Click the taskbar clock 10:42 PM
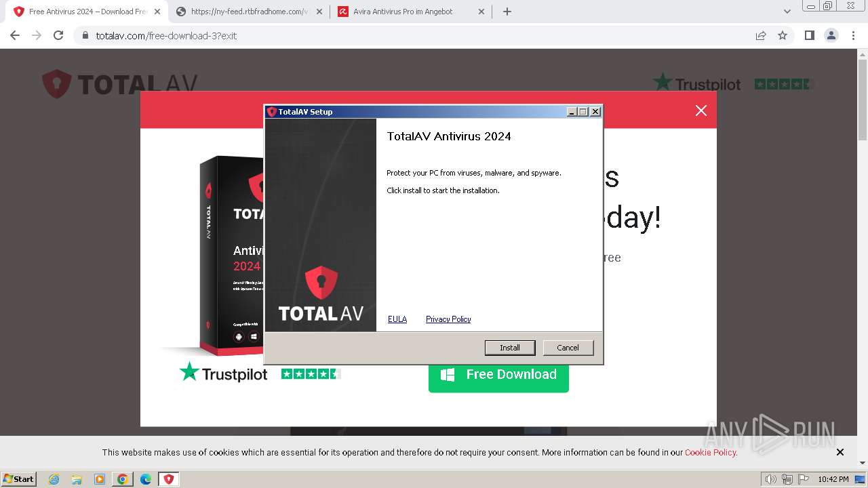This screenshot has width=868, height=488. [833, 479]
